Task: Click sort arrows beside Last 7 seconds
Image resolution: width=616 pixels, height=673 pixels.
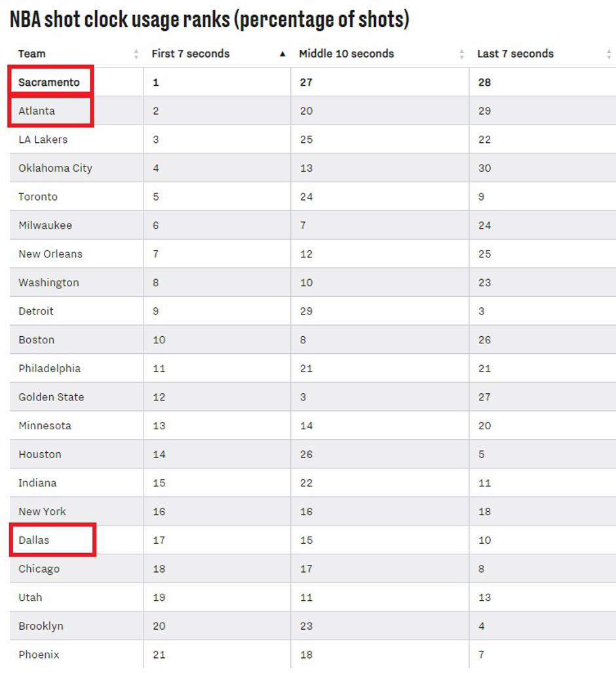Action: (x=609, y=54)
